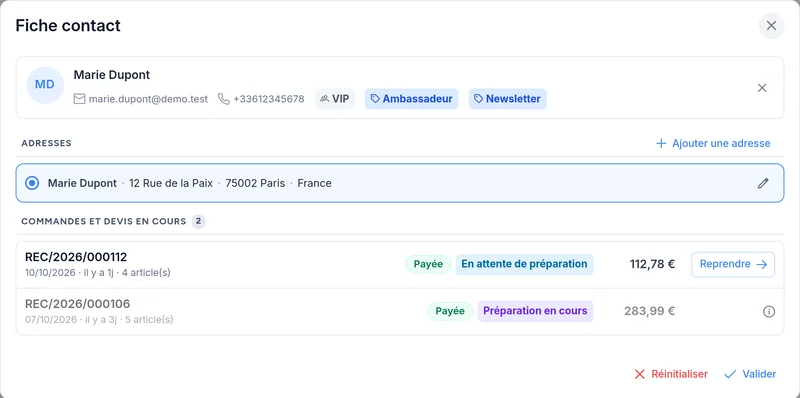Screen dimensions: 800x398
Task: Click 75002 Paris in the address
Action: click(x=255, y=183)
